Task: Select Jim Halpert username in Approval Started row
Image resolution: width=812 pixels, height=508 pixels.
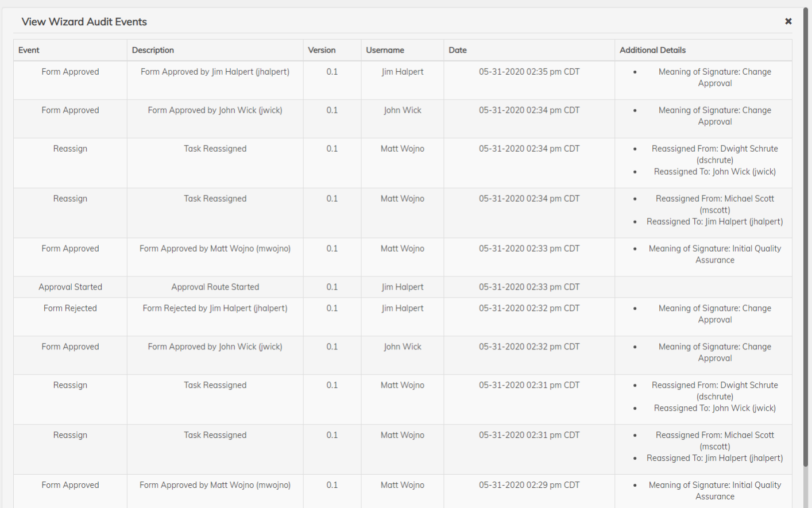Action: 402,287
